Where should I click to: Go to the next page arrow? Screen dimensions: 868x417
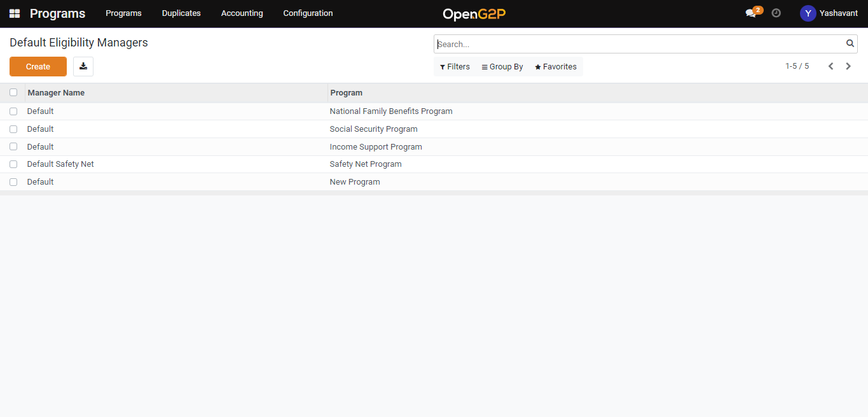[848, 66]
